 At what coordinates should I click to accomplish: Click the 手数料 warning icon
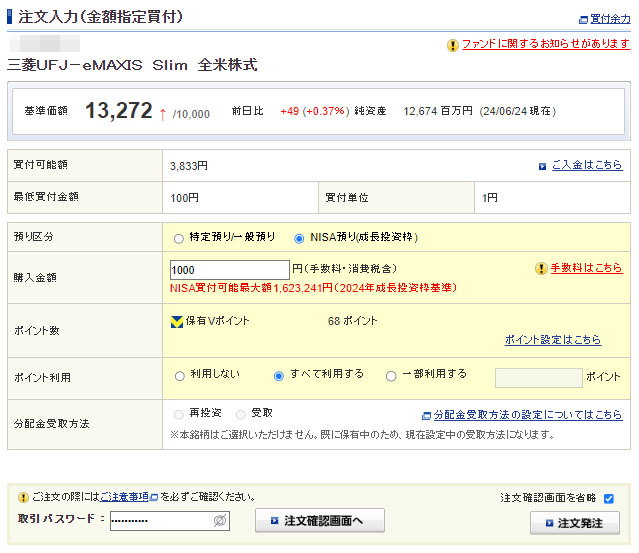541,269
